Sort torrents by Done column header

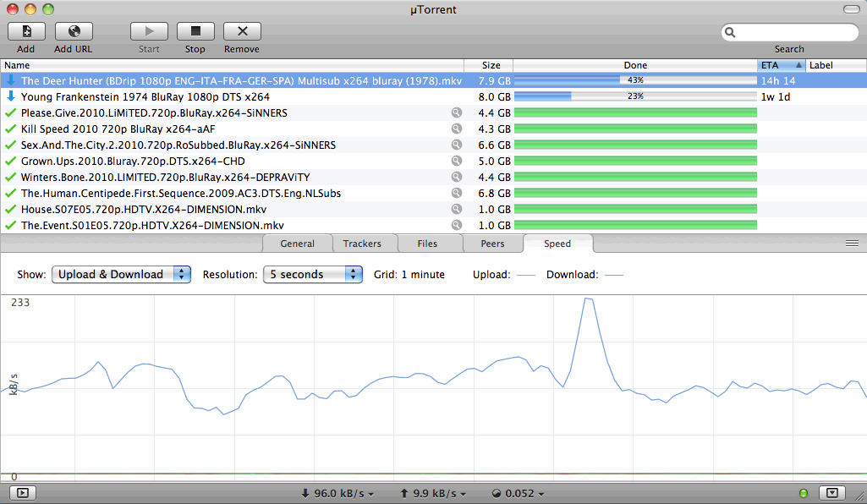635,65
